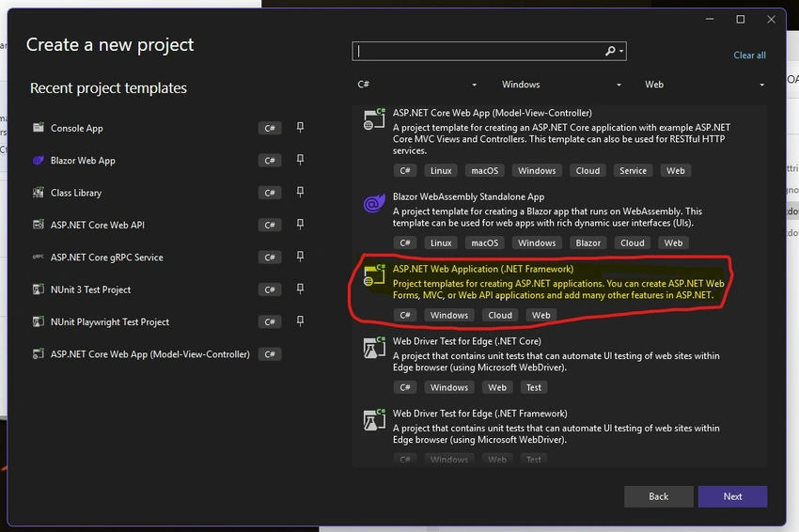
Task: Click the C# tag next to Console App
Action: (x=270, y=128)
